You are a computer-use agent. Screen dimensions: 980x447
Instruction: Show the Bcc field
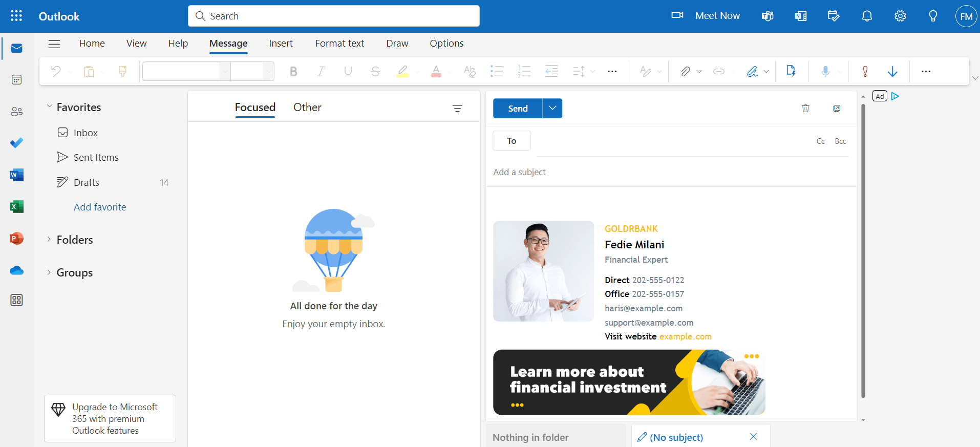[840, 141]
